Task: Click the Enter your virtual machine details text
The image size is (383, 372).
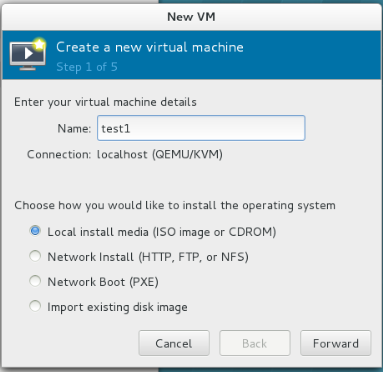Action: [x=105, y=102]
